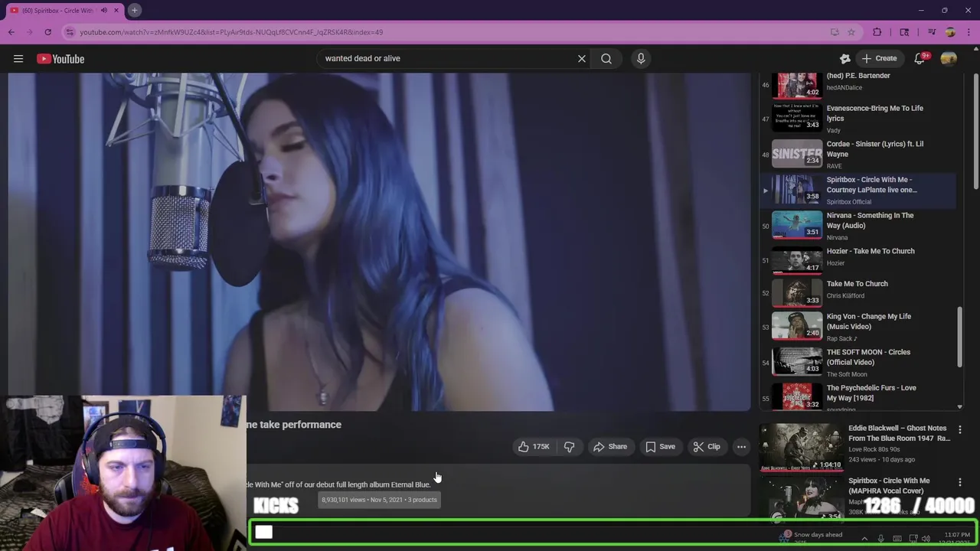Go forward with browser forward arrow
Viewport: 980px width, 551px height.
point(29,32)
